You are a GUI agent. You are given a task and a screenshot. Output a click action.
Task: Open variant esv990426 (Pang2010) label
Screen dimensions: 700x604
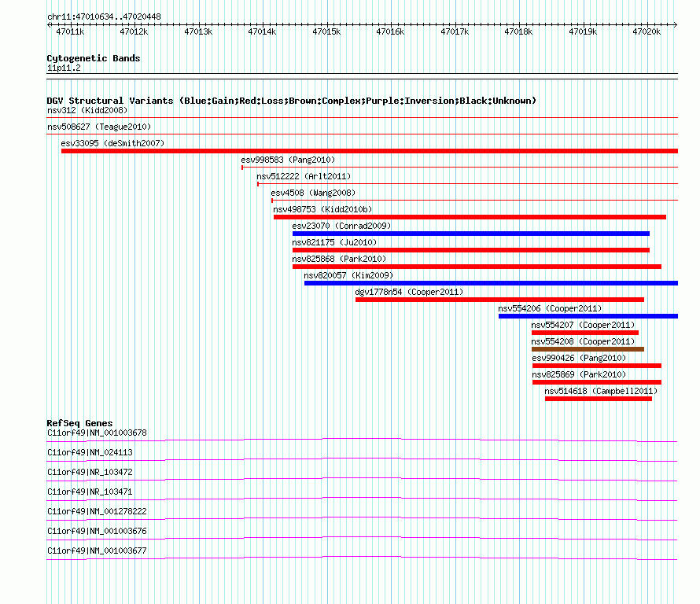pyautogui.click(x=579, y=358)
